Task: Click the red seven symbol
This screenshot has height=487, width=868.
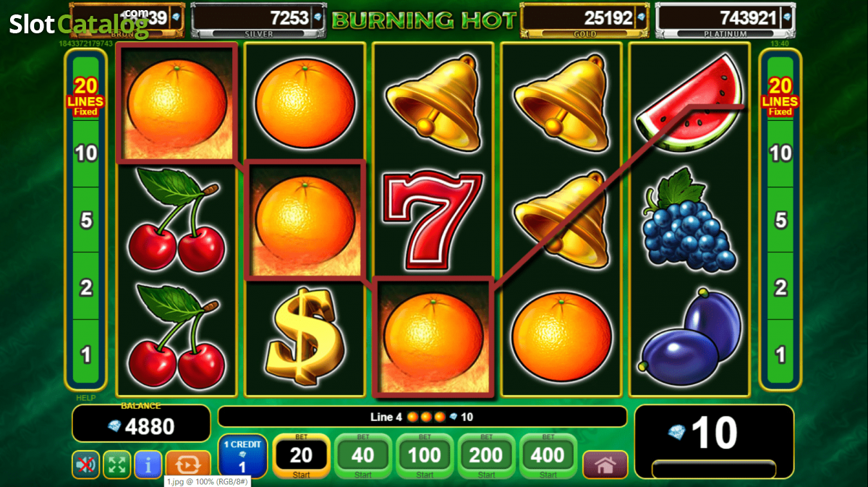Action: coord(432,220)
